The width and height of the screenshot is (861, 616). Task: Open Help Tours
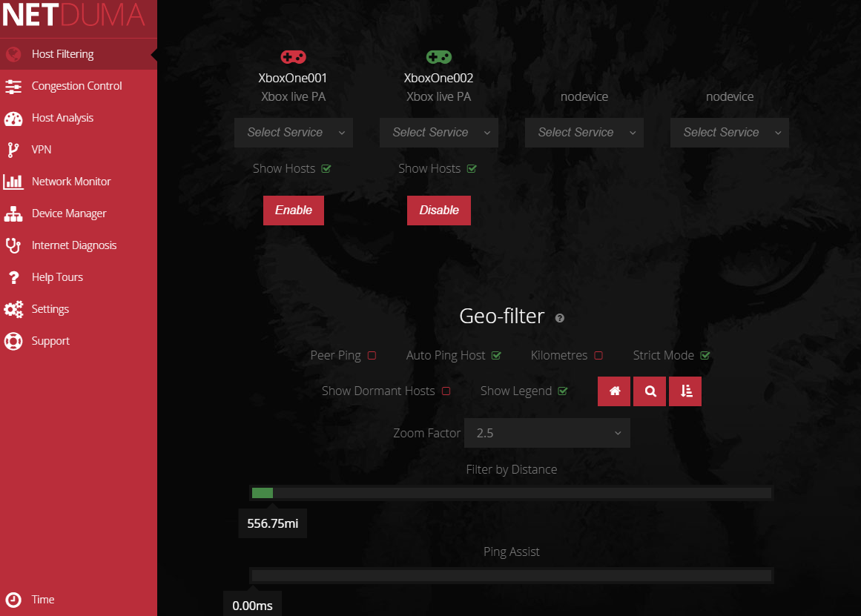coord(79,276)
